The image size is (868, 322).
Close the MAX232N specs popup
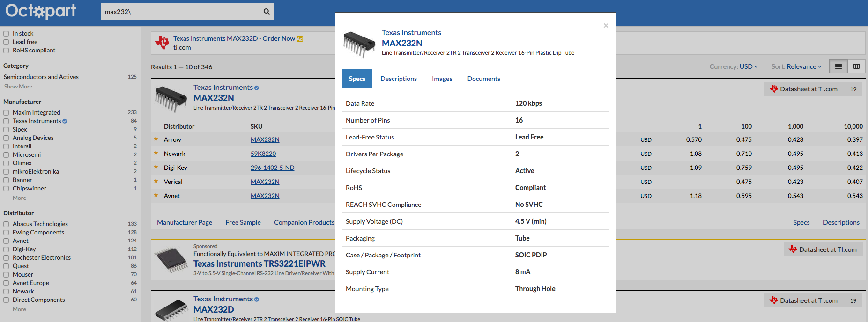tap(606, 26)
